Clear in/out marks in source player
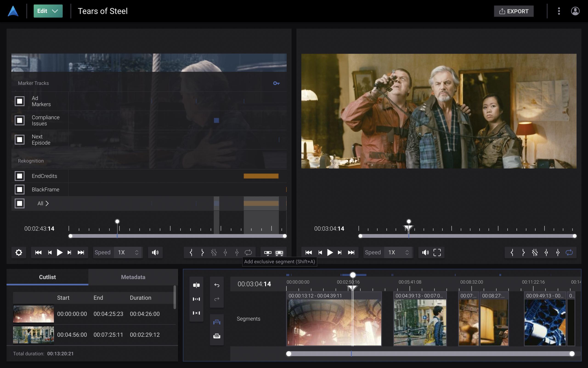This screenshot has width=588, height=368. [x=214, y=252]
